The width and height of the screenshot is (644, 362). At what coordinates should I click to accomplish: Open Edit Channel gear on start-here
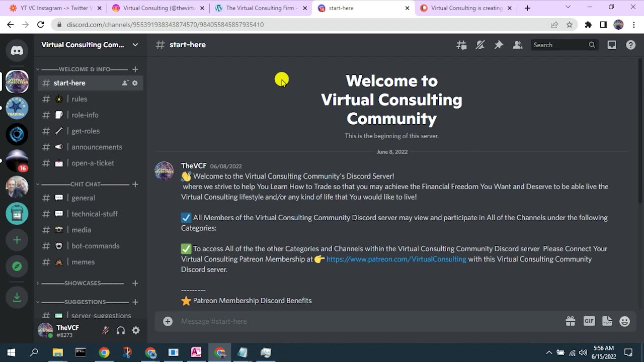coord(135,83)
